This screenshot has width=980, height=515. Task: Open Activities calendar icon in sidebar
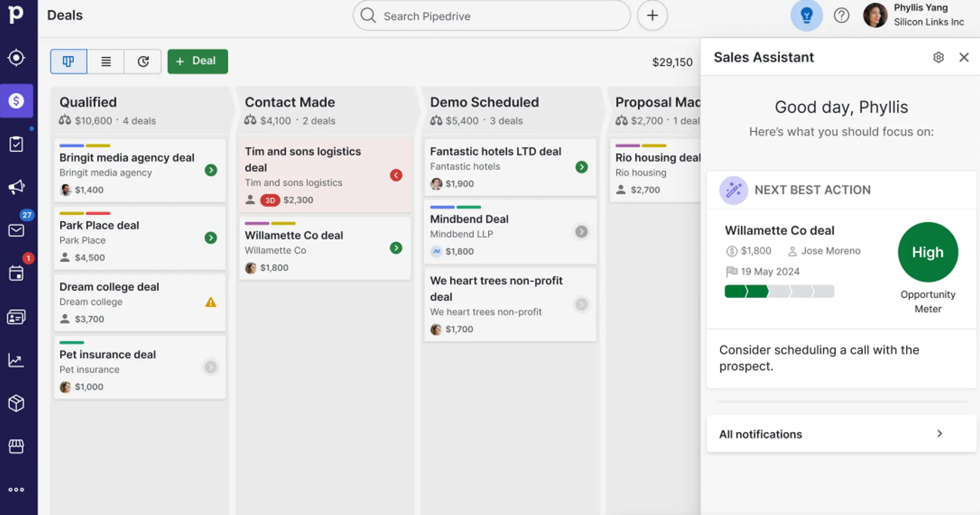(x=16, y=273)
